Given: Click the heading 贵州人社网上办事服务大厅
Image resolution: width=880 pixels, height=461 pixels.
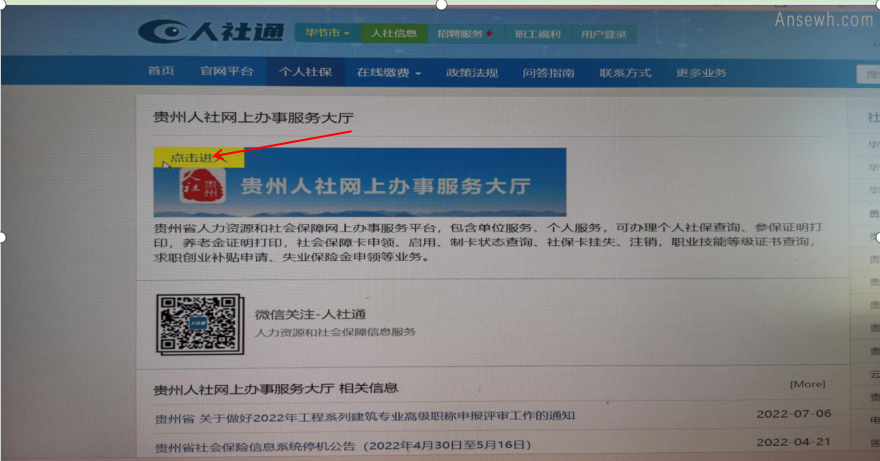Looking at the screenshot, I should click(254, 117).
